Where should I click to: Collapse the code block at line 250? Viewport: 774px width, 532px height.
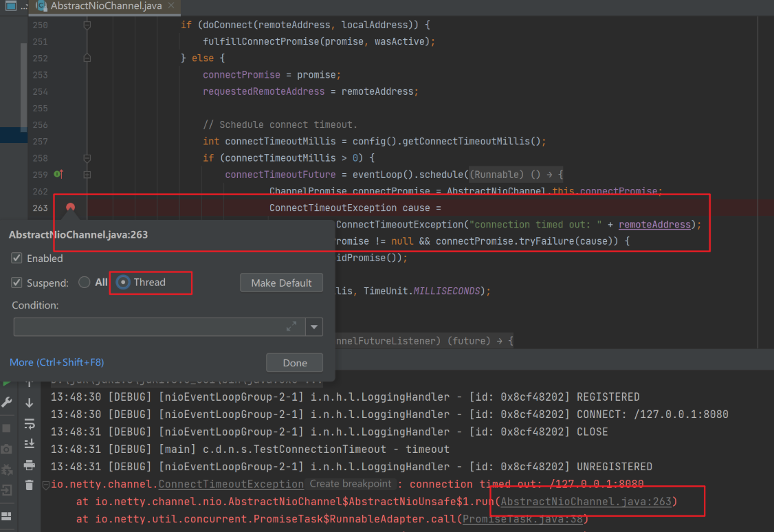[87, 25]
